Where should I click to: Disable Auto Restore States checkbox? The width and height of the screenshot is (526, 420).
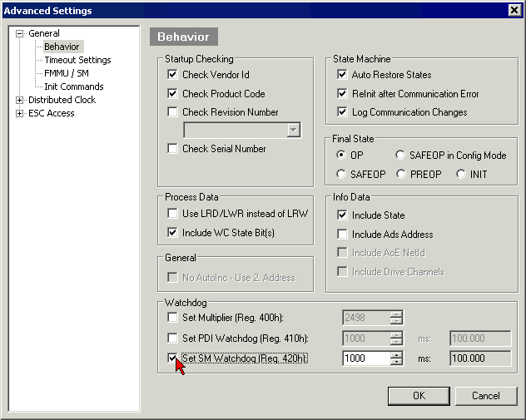click(342, 76)
